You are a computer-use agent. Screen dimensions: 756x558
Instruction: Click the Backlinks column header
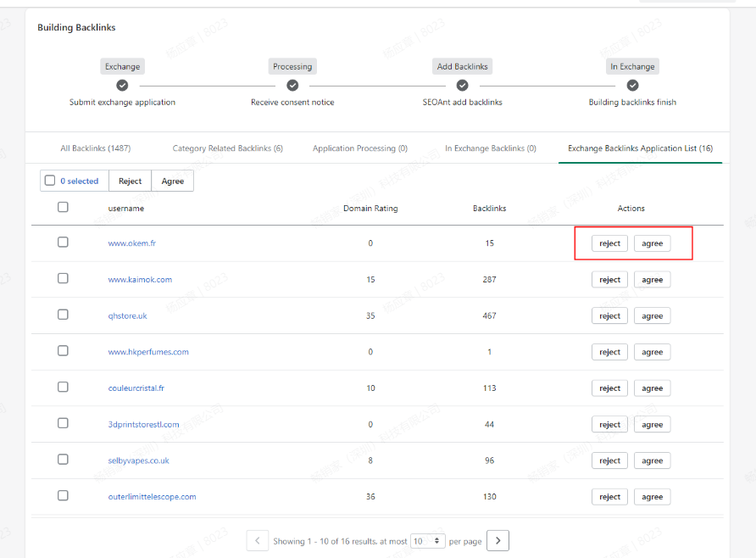pos(489,209)
